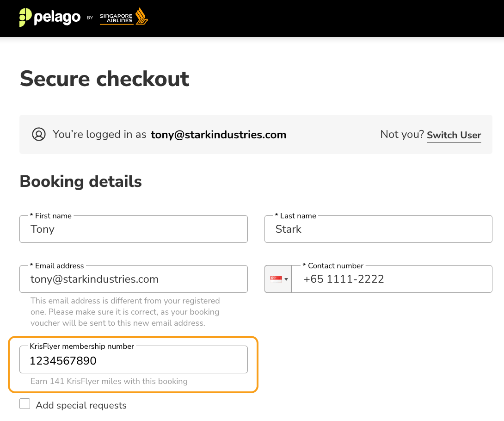504x421 pixels.
Task: Click the Singapore flag icon
Action: click(x=276, y=279)
